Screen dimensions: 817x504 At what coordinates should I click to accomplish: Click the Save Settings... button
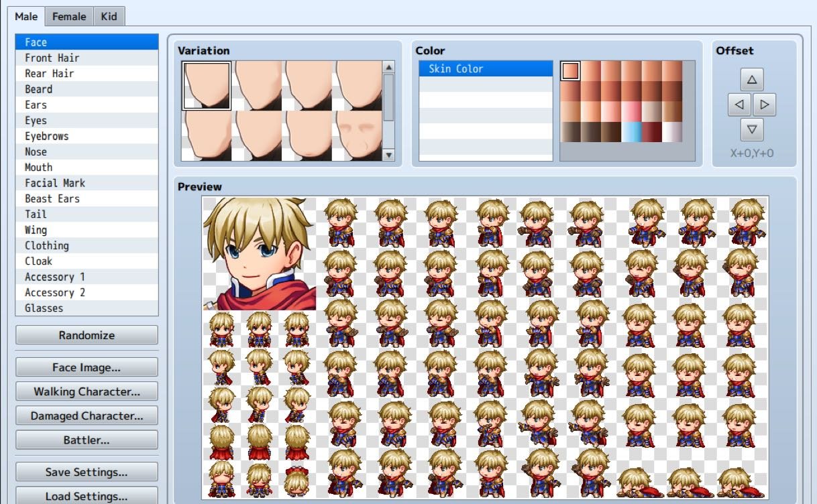pos(87,472)
